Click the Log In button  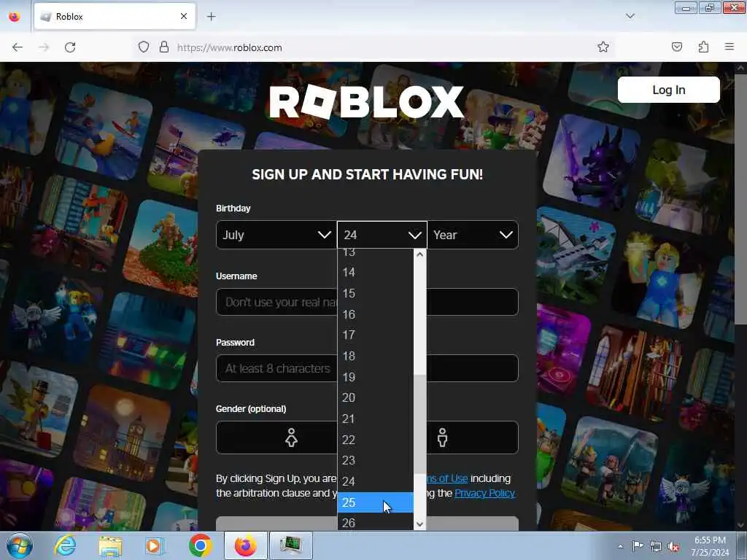[x=668, y=90]
